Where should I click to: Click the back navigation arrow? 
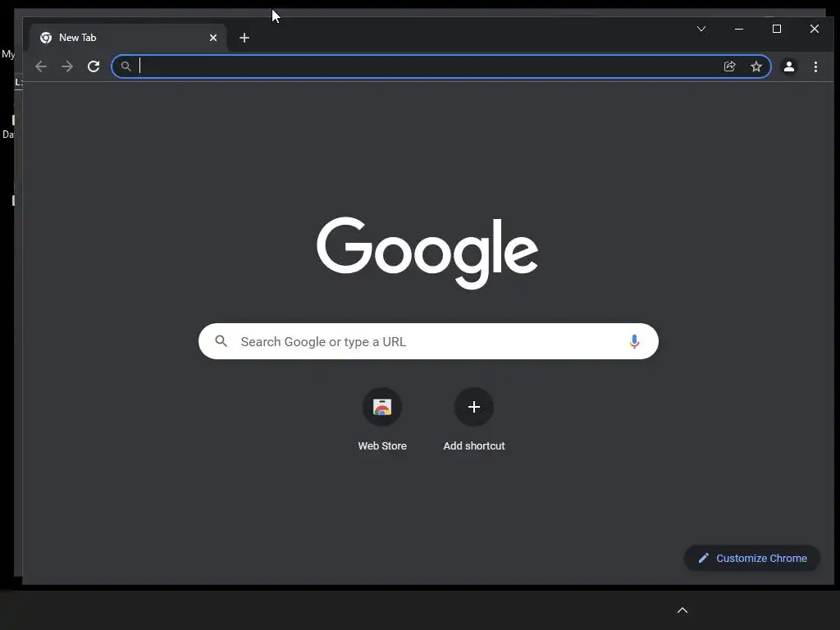click(x=41, y=66)
